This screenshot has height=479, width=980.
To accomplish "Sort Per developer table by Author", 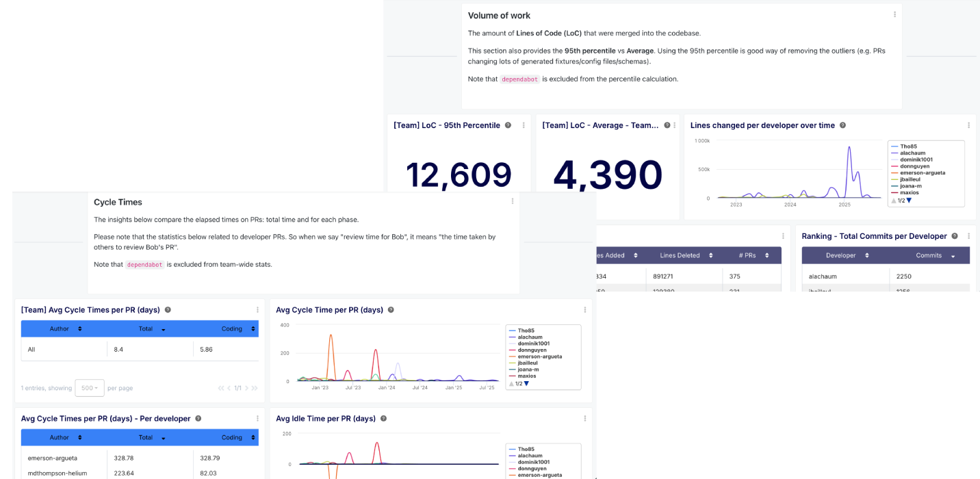I will pyautogui.click(x=64, y=438).
